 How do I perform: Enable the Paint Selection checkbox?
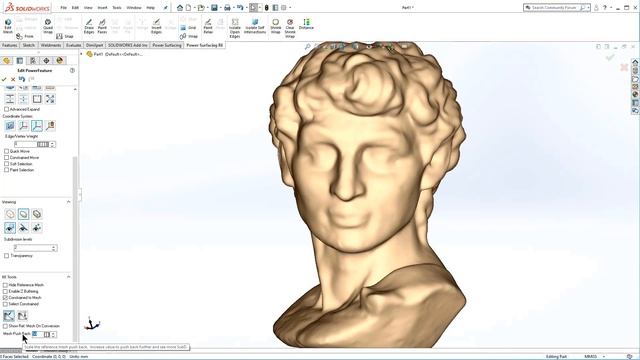[7, 170]
